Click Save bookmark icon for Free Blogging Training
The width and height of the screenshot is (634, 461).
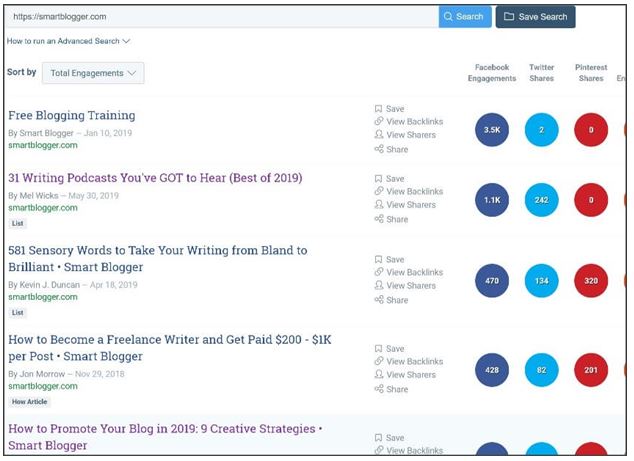tap(378, 109)
